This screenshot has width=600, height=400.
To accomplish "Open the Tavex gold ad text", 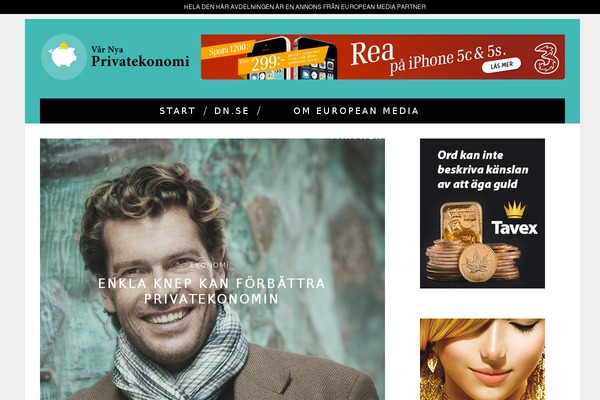I will [x=483, y=170].
